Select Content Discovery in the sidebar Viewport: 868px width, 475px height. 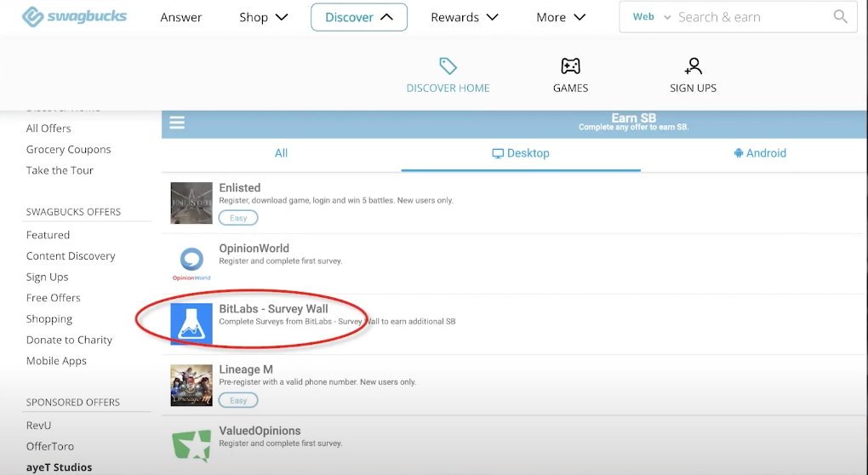[x=71, y=255]
